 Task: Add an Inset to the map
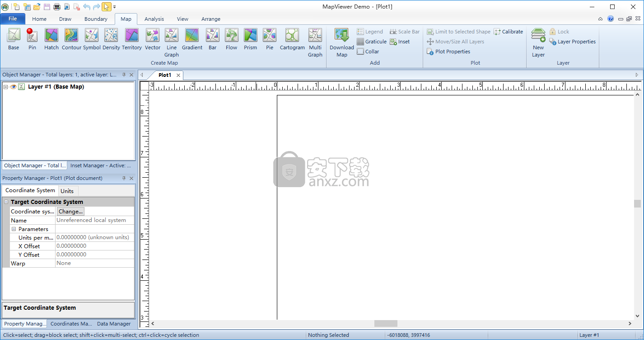(400, 42)
